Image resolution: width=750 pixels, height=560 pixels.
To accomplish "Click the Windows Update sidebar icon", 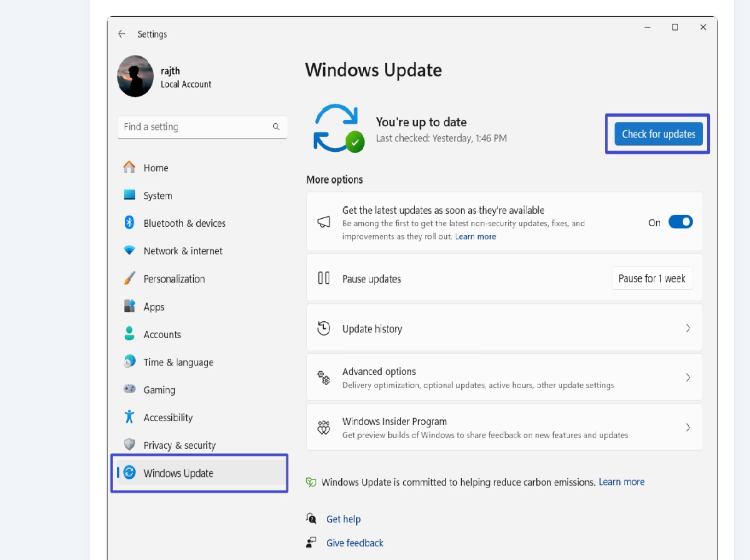I will pos(129,472).
